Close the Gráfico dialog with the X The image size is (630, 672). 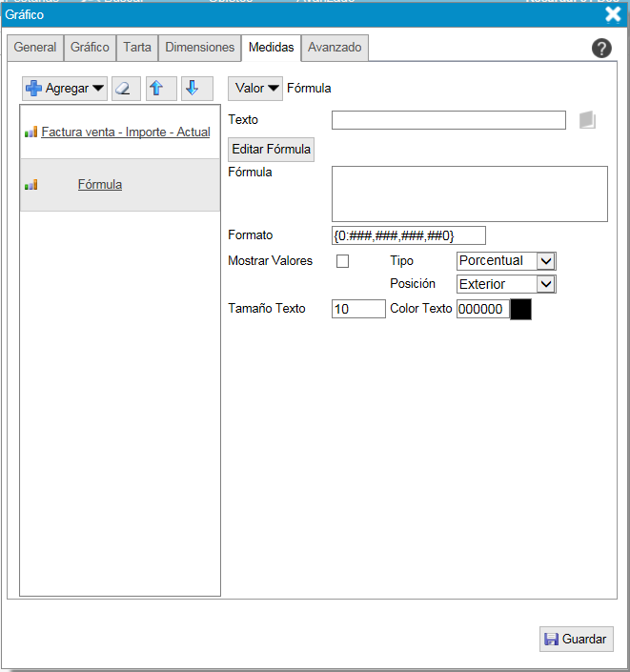tap(613, 14)
